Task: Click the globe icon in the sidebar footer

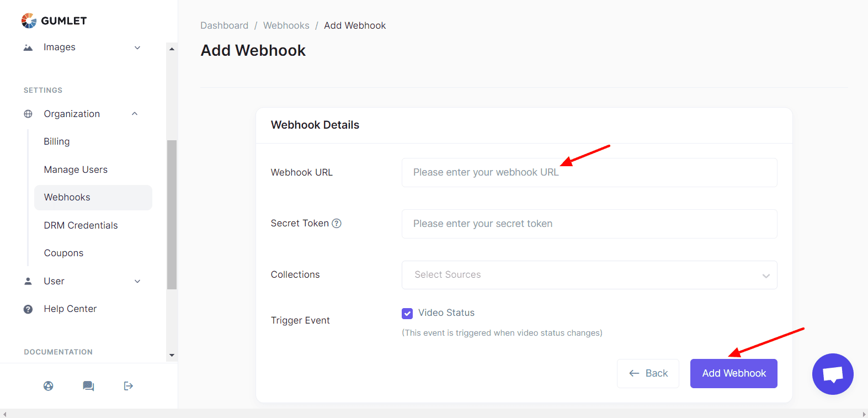Action: (49, 386)
